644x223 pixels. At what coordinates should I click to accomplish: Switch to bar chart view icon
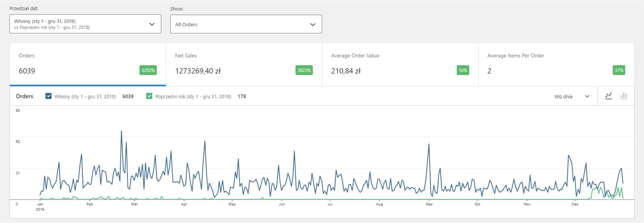pos(623,96)
